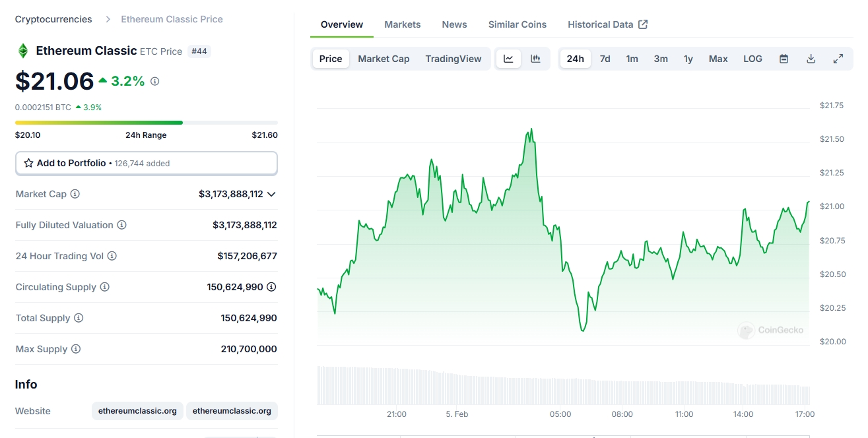Click the info icon beside 3.2% change

click(155, 81)
